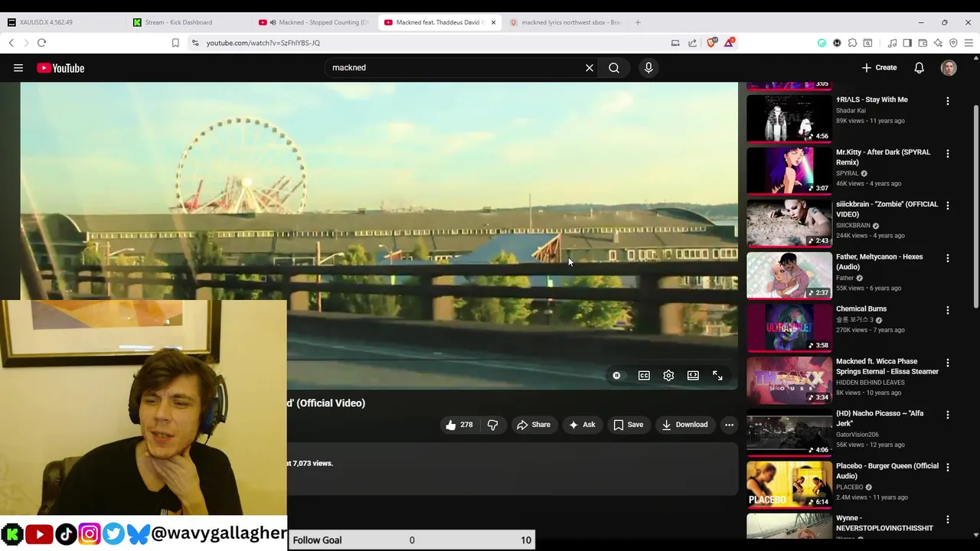Go to YouTube home via logo
The height and width of the screenshot is (551, 980).
[60, 68]
